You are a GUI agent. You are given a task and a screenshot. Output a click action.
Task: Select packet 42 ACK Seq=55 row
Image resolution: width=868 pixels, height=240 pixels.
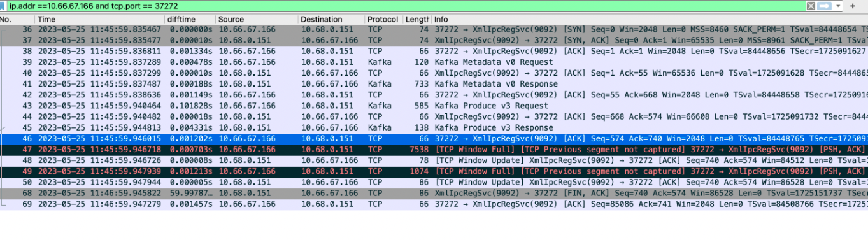click(x=434, y=95)
